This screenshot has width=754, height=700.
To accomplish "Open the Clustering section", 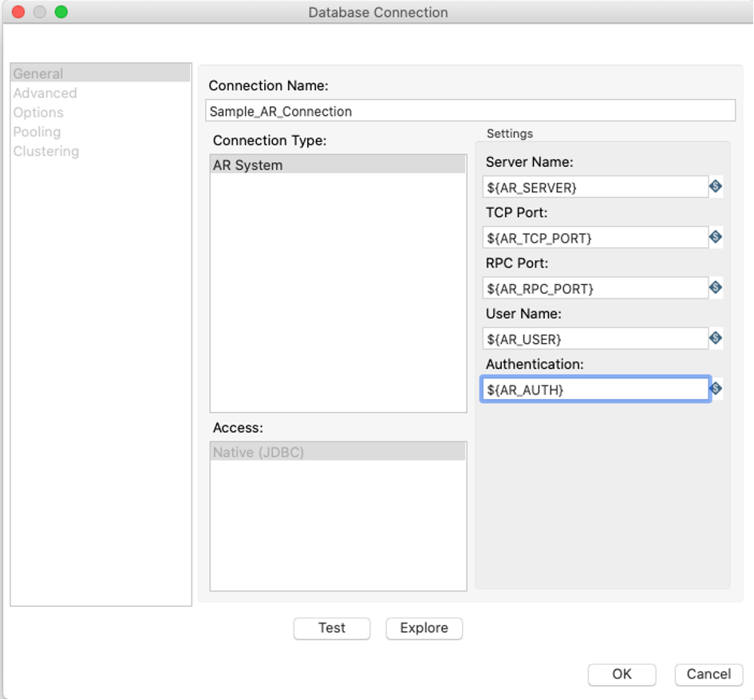I will (x=46, y=151).
